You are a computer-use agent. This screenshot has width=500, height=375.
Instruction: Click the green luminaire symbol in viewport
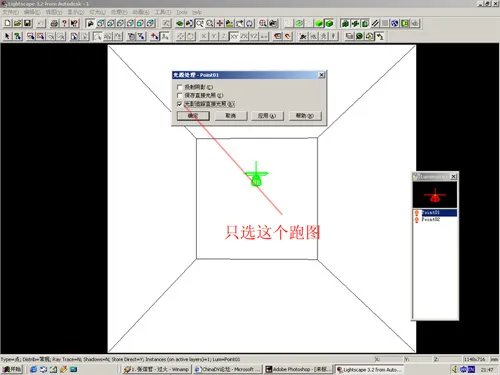click(x=256, y=175)
